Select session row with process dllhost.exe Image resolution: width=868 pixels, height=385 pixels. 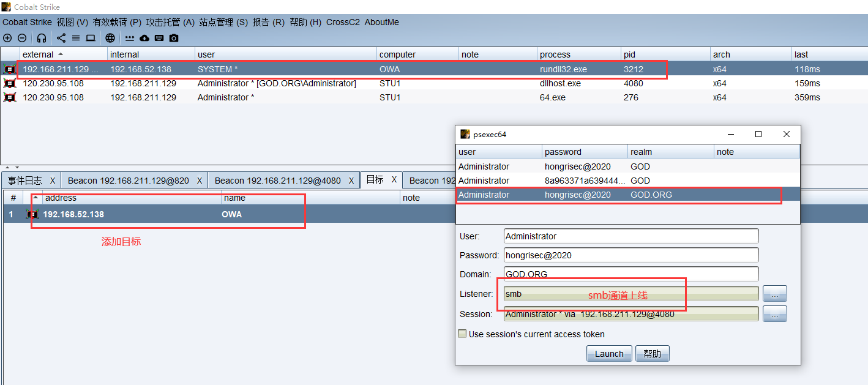tap(434, 83)
